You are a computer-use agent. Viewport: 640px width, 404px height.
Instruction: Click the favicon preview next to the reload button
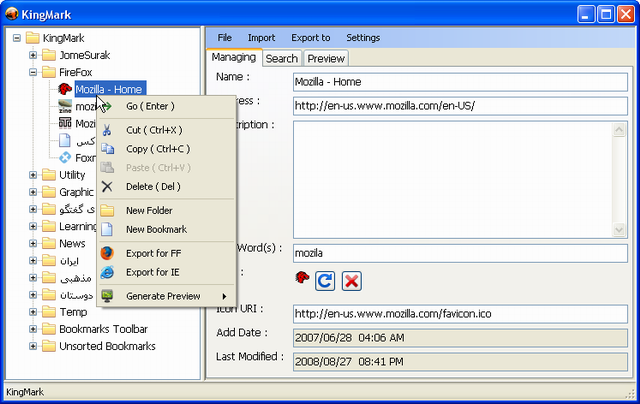302,277
